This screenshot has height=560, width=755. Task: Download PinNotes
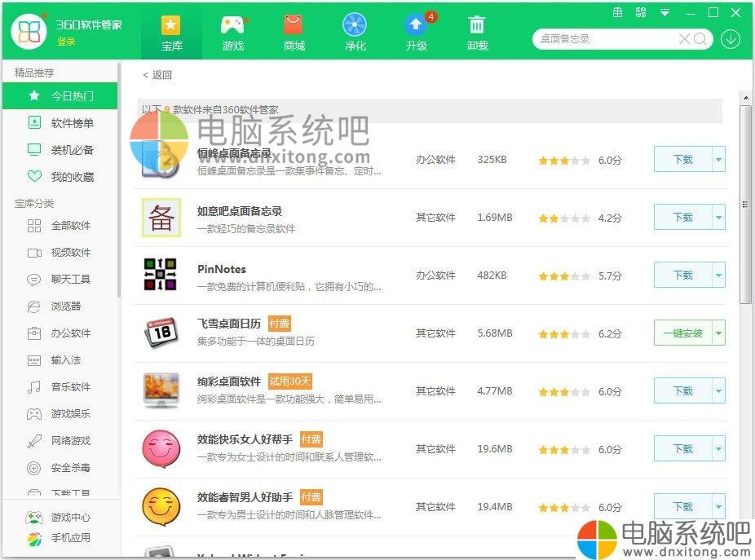point(682,275)
